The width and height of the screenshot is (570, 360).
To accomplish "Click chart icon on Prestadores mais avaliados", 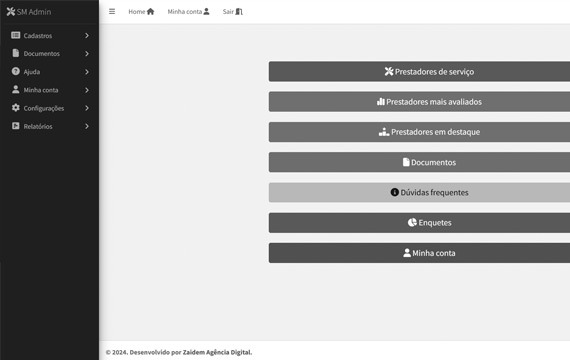I will point(381,101).
